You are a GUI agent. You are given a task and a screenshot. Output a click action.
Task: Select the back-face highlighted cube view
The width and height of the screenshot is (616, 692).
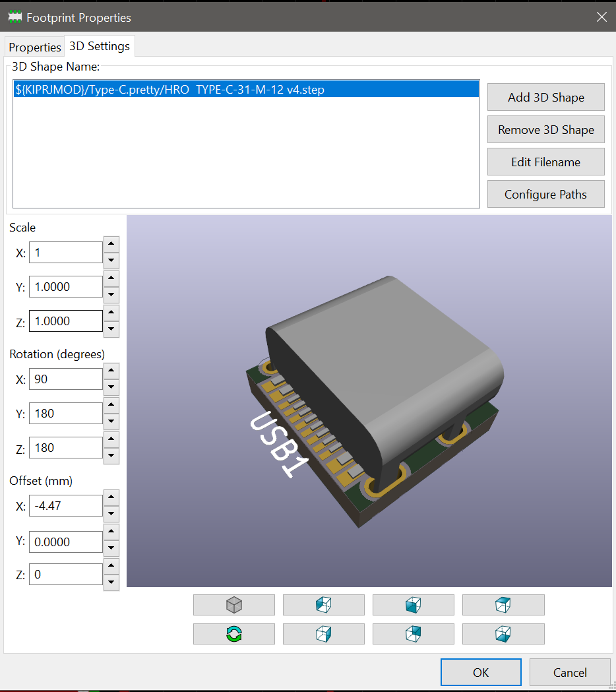413,634
